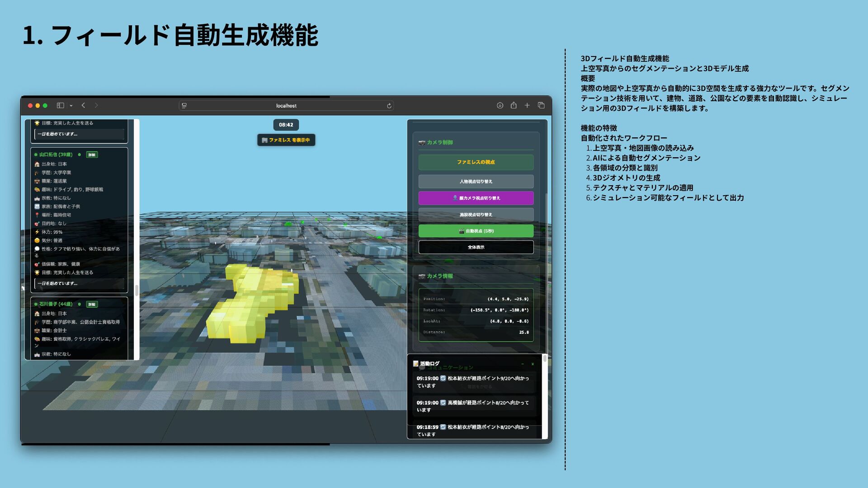This screenshot has height=488, width=868.
Task: Expand 山口拓也 details with 詳細 button
Action: pyautogui.click(x=92, y=155)
